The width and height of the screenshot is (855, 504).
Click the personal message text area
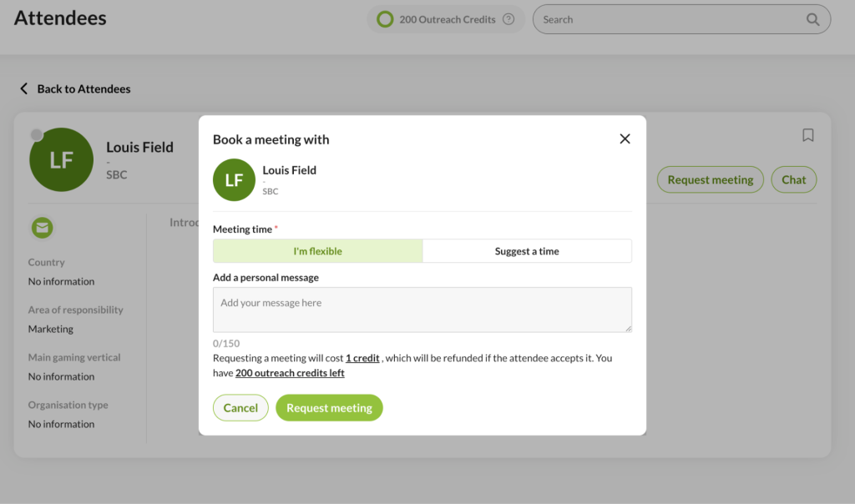[422, 310]
